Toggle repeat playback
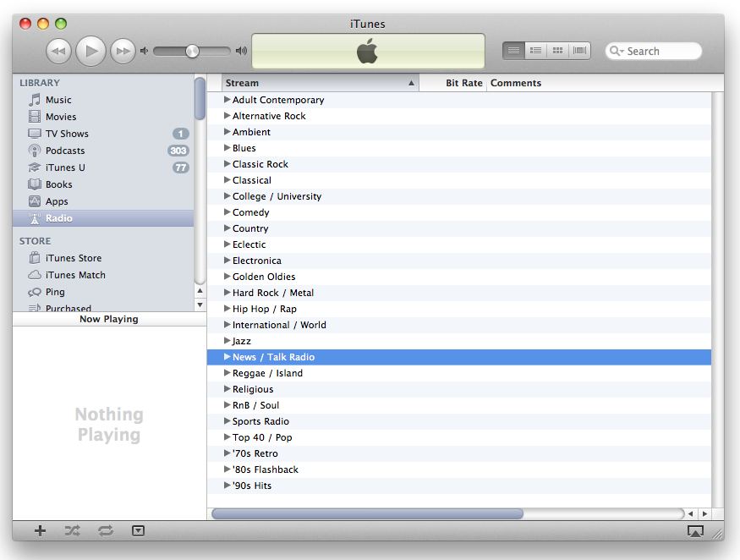Image resolution: width=740 pixels, height=560 pixels. [x=106, y=530]
